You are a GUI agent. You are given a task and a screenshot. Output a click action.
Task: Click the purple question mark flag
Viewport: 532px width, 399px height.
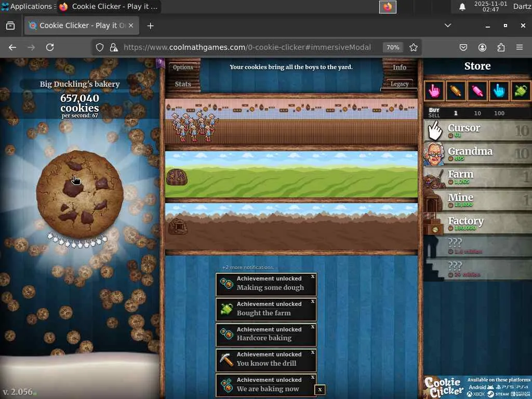[x=160, y=63]
